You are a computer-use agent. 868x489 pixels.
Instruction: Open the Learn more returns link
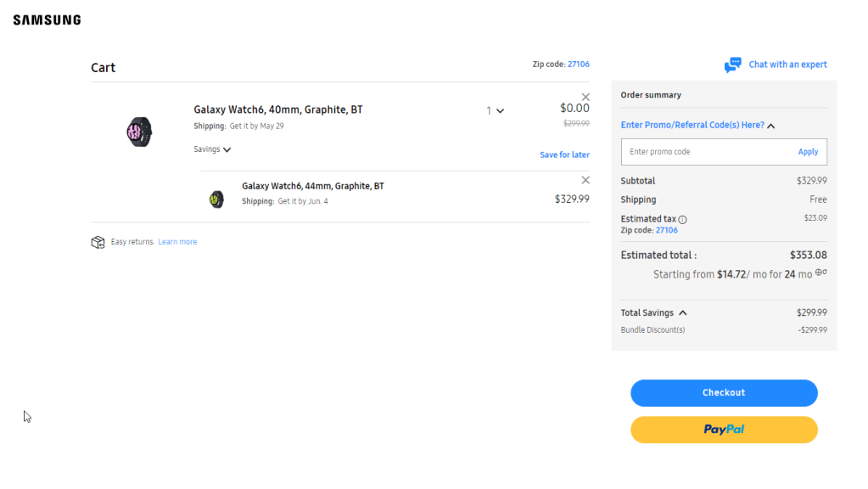[x=177, y=242]
